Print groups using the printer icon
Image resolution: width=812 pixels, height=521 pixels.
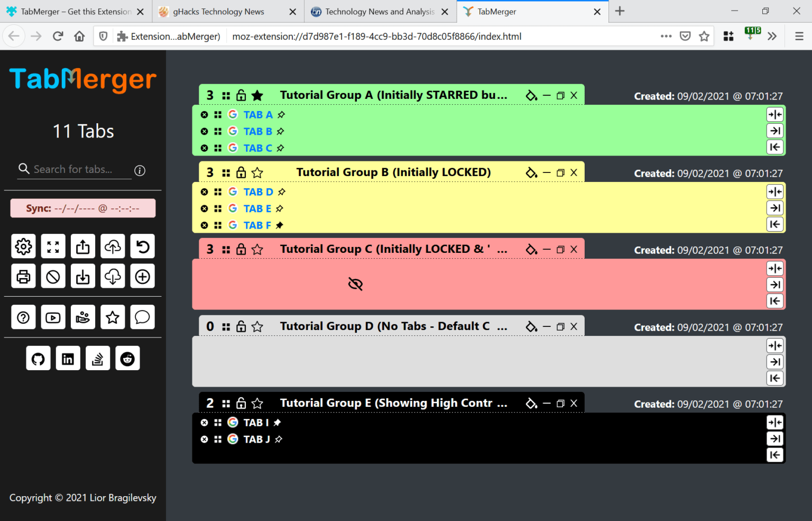pyautogui.click(x=23, y=276)
